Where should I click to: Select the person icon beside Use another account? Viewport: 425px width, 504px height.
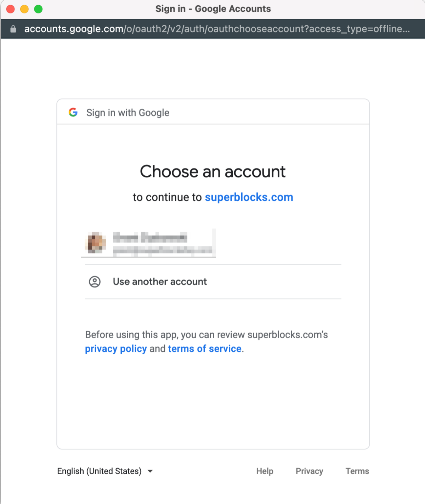[x=95, y=282]
